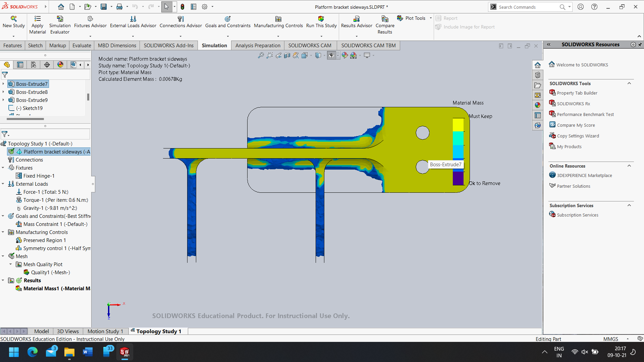Click the Edit Appearance icon
The height and width of the screenshot is (362, 644).
click(x=345, y=55)
